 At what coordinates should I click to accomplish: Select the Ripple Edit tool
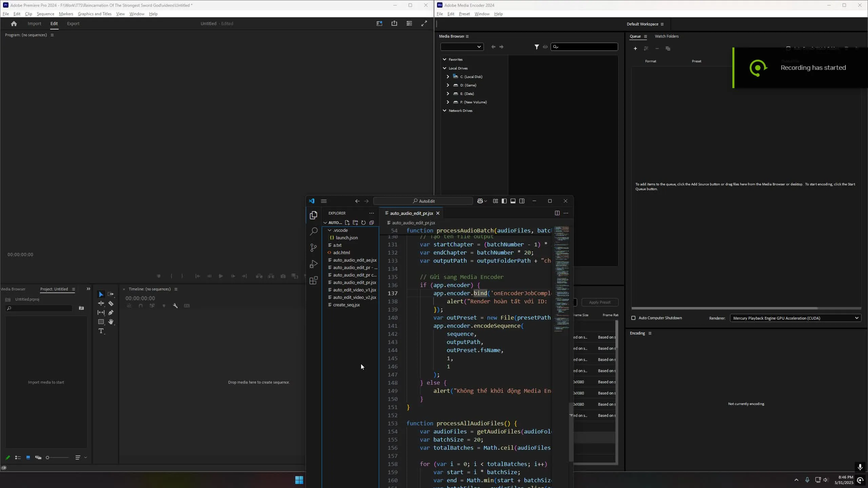[x=101, y=304]
